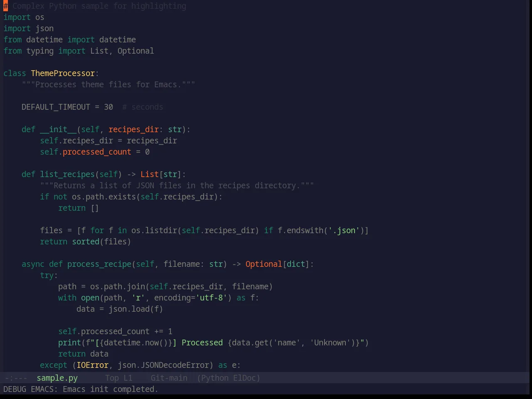Click the 'import json' line
The image size is (532, 399).
pyautogui.click(x=28, y=28)
